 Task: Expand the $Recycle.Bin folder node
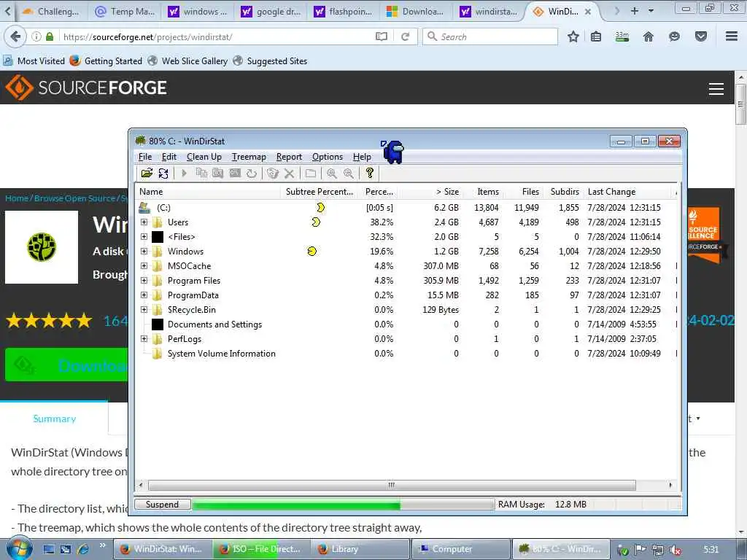(x=144, y=310)
